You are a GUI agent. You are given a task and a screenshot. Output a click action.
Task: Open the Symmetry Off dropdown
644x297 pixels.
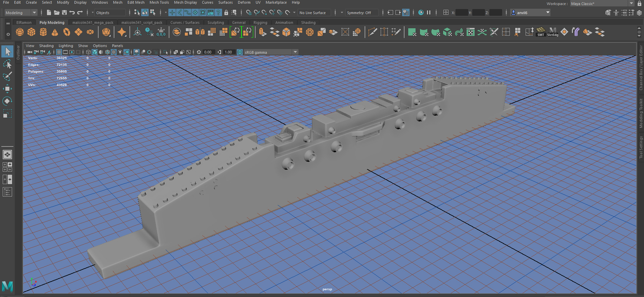pyautogui.click(x=362, y=12)
